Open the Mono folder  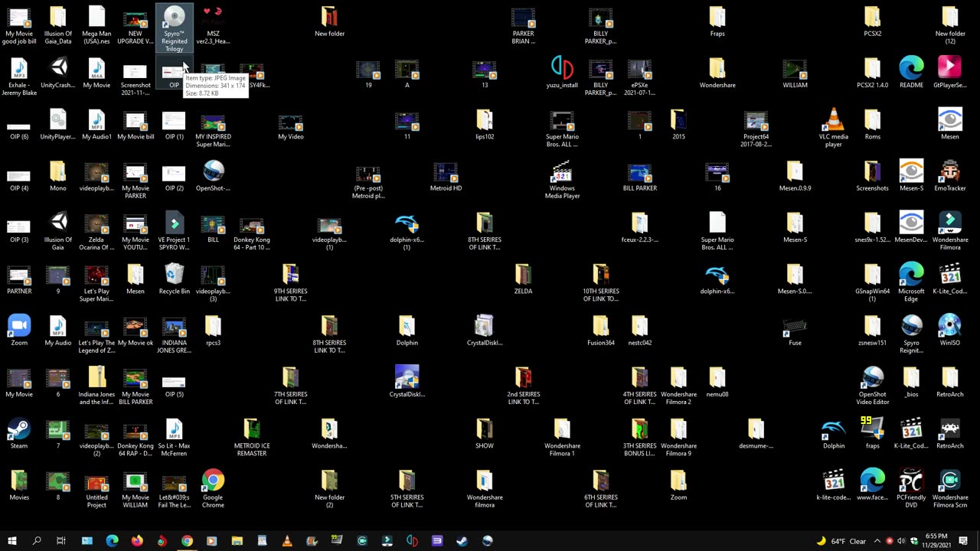coord(58,176)
